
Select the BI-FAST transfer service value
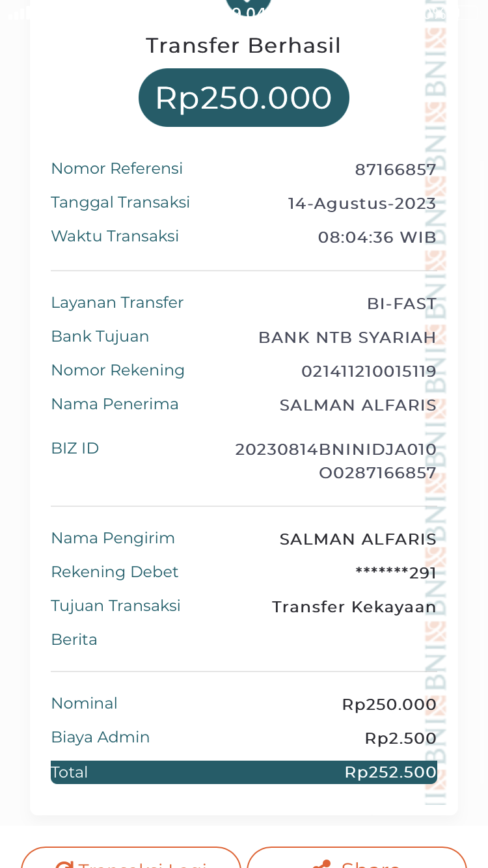pos(401,304)
